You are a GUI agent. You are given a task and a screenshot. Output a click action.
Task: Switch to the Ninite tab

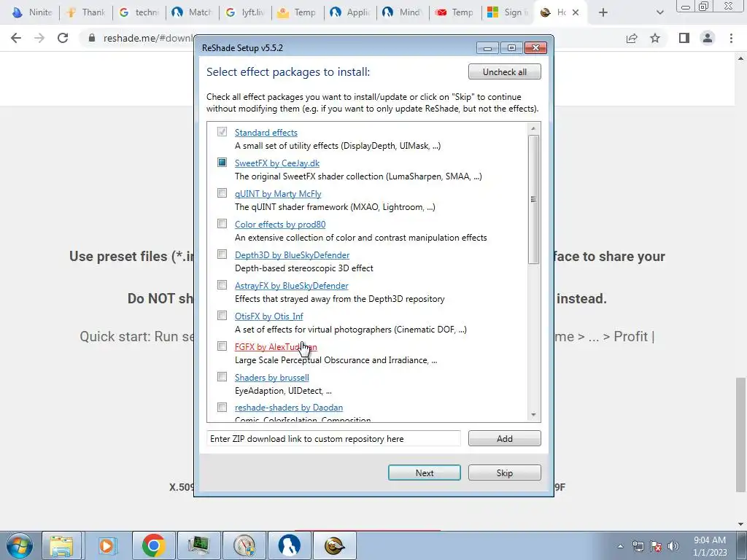(32, 12)
